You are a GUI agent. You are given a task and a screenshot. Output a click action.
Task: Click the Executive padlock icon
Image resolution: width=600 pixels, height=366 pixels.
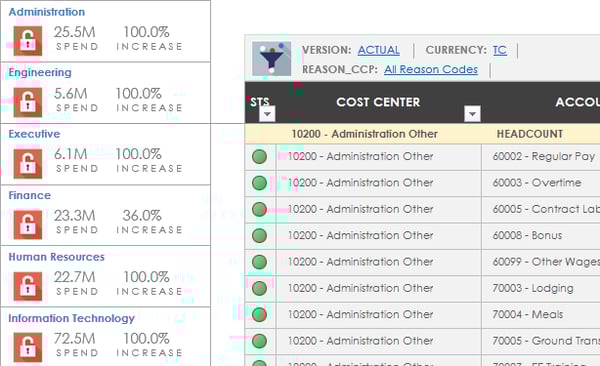(x=28, y=164)
